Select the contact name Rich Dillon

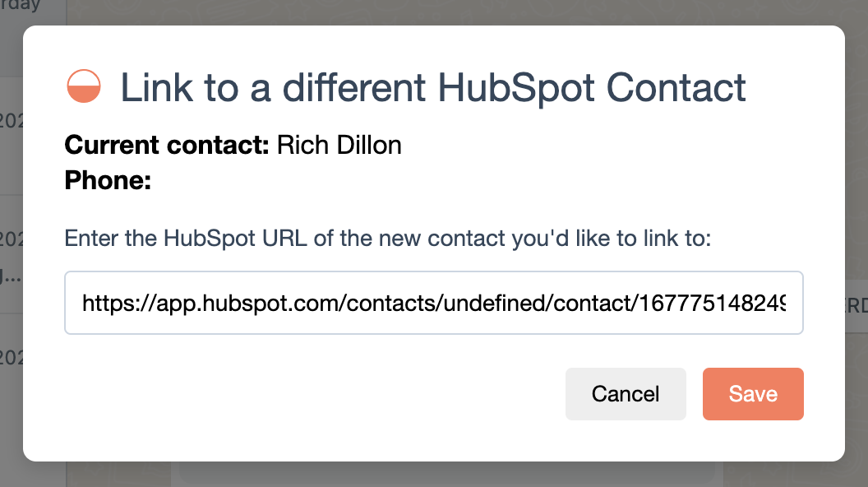(339, 145)
